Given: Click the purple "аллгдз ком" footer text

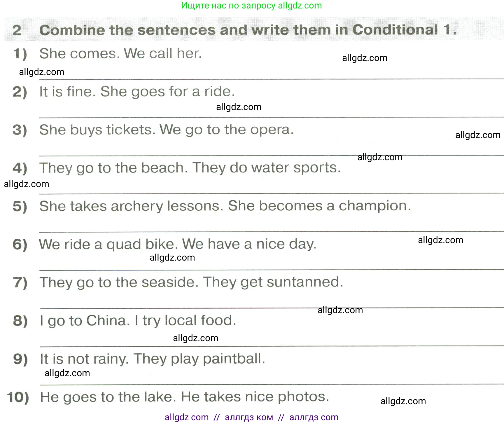Looking at the screenshot, I should (x=249, y=417).
